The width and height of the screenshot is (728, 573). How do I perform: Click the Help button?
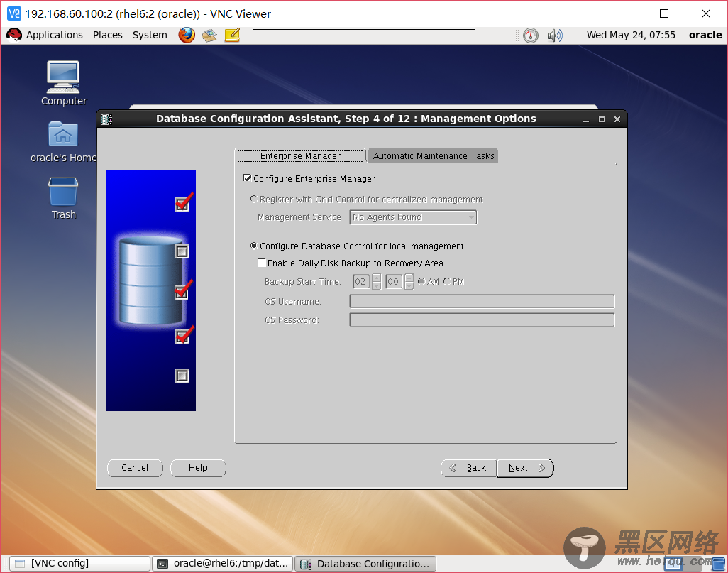pyautogui.click(x=198, y=468)
